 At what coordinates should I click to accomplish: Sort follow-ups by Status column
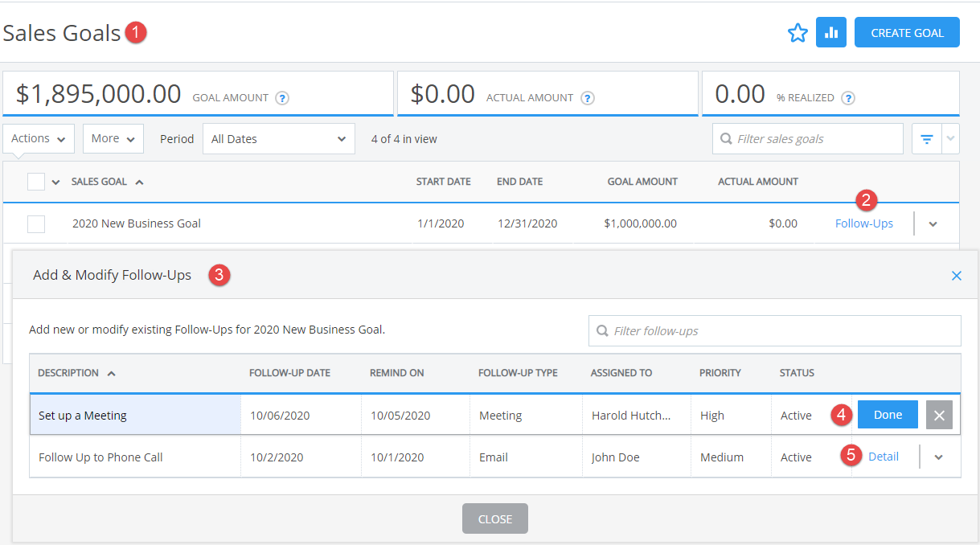pyautogui.click(x=797, y=373)
